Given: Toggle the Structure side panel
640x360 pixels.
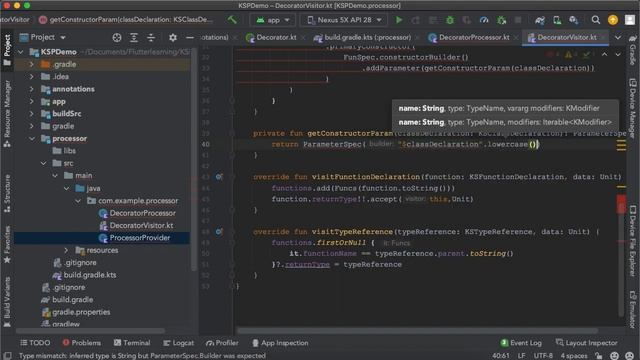Looking at the screenshot, I should [7, 193].
